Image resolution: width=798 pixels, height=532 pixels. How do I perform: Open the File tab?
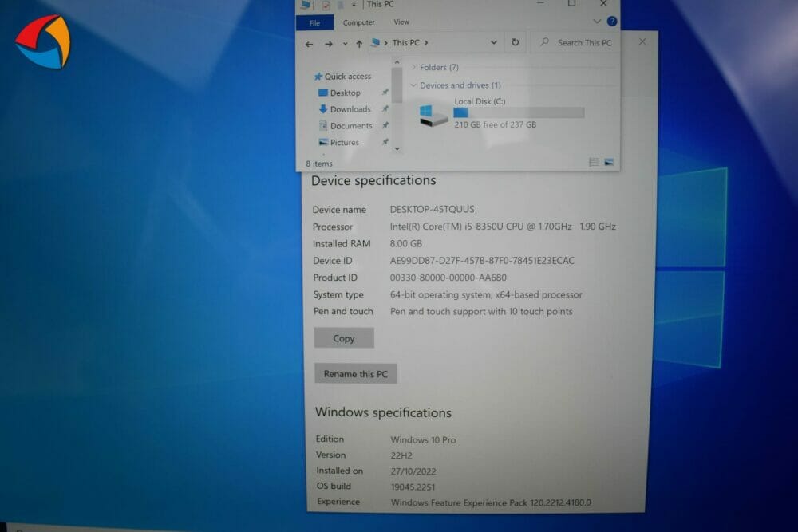[314, 23]
